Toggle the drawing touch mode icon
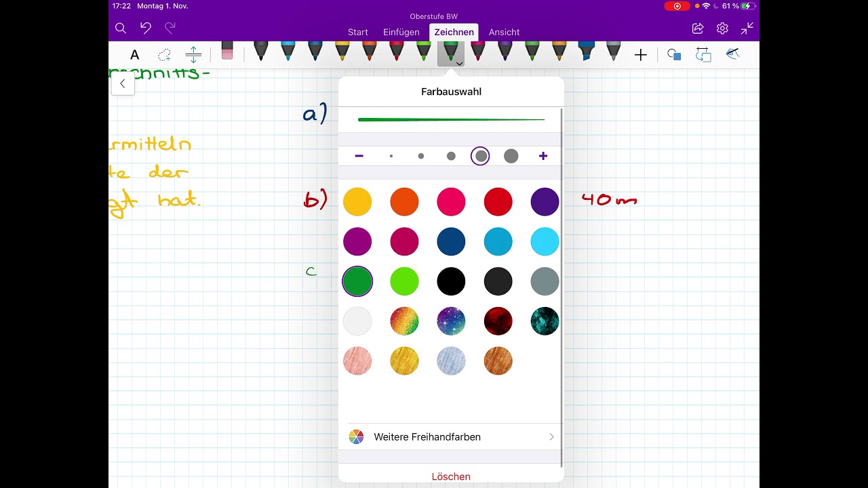 (x=732, y=54)
